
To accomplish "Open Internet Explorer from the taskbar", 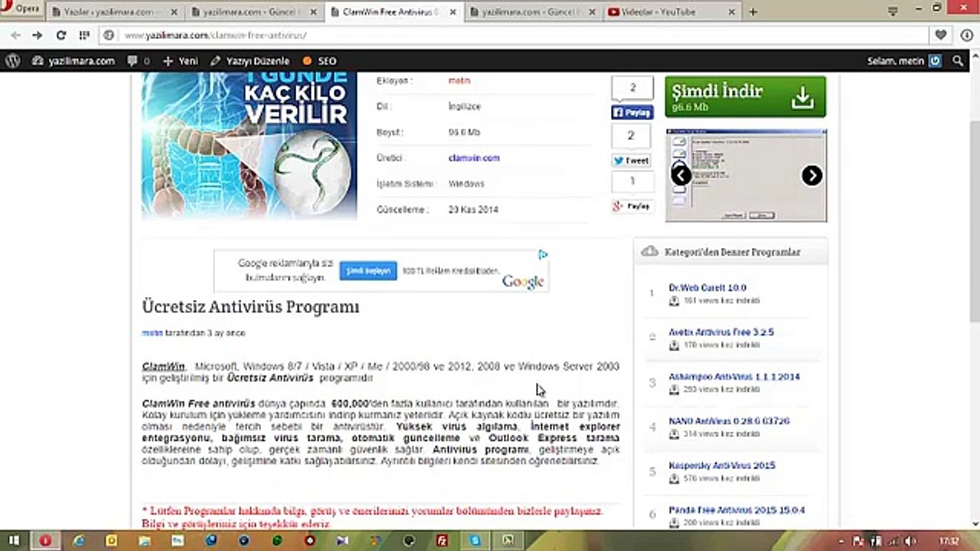I will (x=78, y=540).
